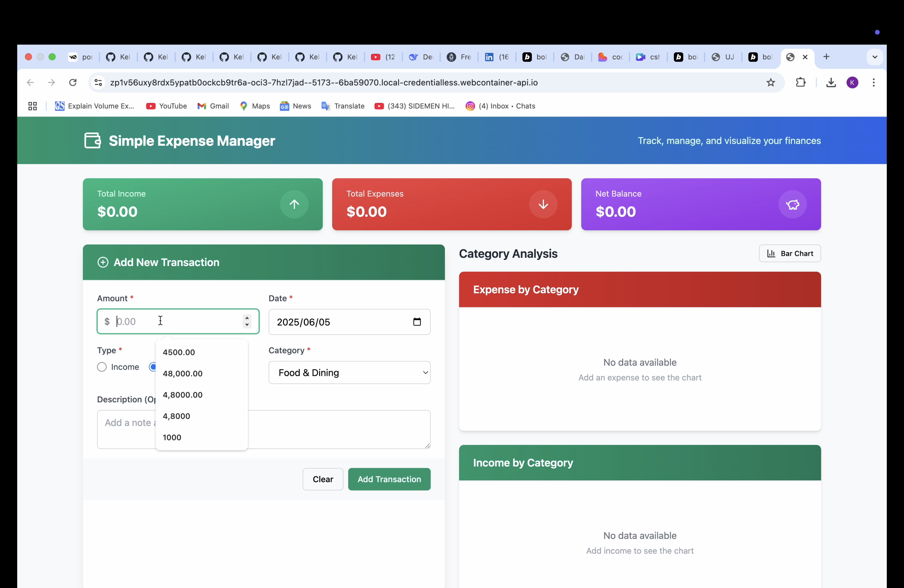Open the apps grid icon in bookmarks bar
904x588 pixels.
coord(33,106)
